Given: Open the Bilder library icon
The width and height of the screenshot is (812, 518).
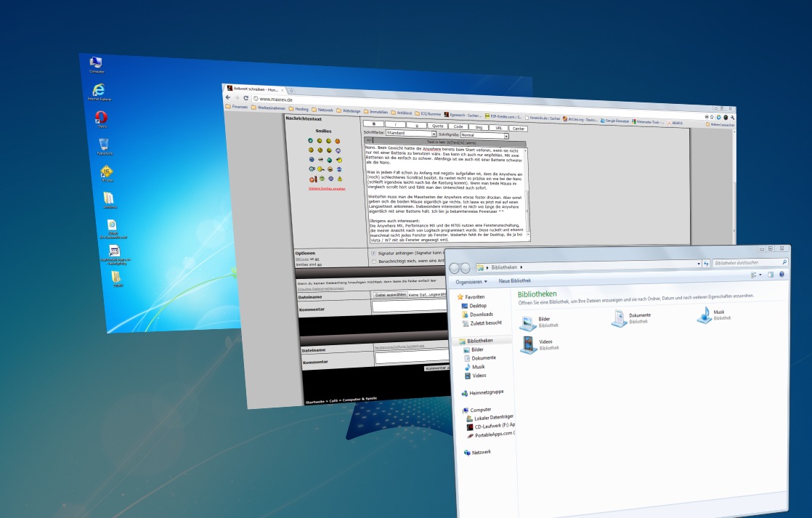Looking at the screenshot, I should 528,323.
